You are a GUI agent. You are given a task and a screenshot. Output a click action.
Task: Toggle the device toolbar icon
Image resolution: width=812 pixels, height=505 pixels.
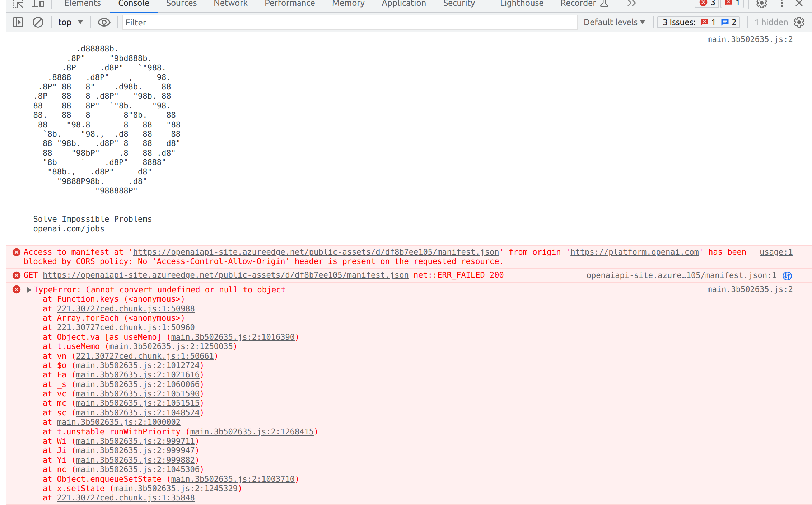[x=38, y=4]
